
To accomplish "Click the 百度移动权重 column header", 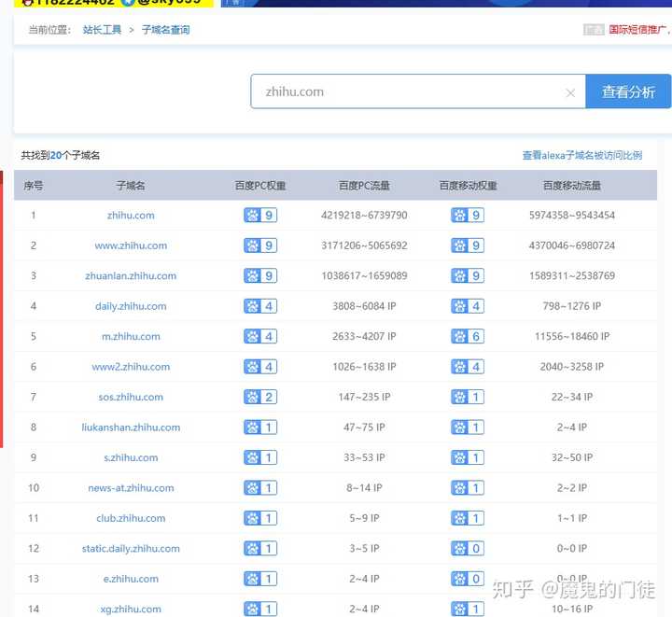I will pyautogui.click(x=468, y=186).
